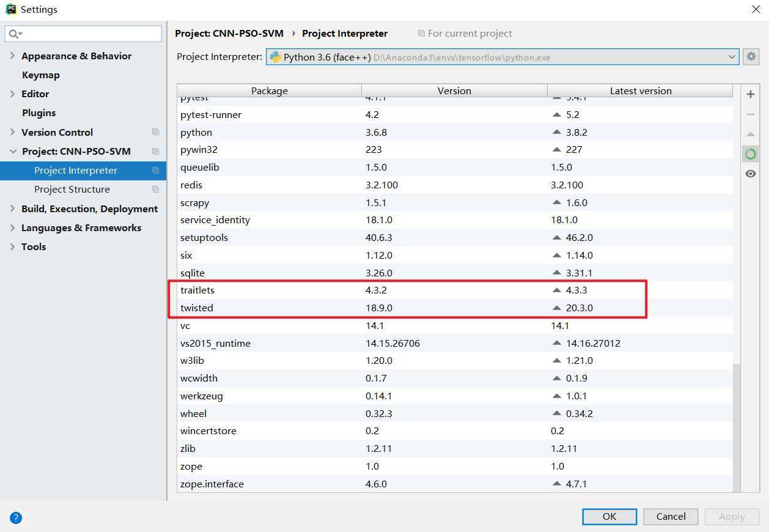Image resolution: width=769 pixels, height=532 pixels.
Task: Expand the Version Control section
Action: pyautogui.click(x=12, y=132)
